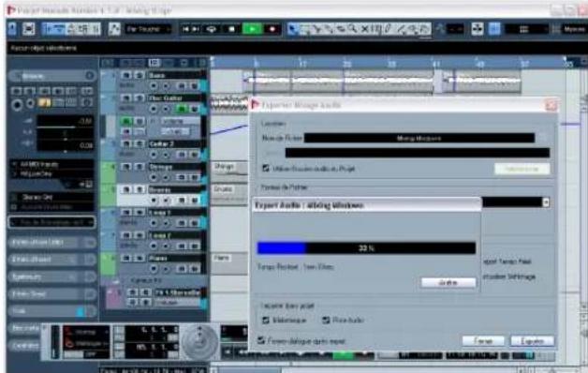Image resolution: width=588 pixels, height=373 pixels.
Task: Mute the Strings track
Action: (x=126, y=167)
